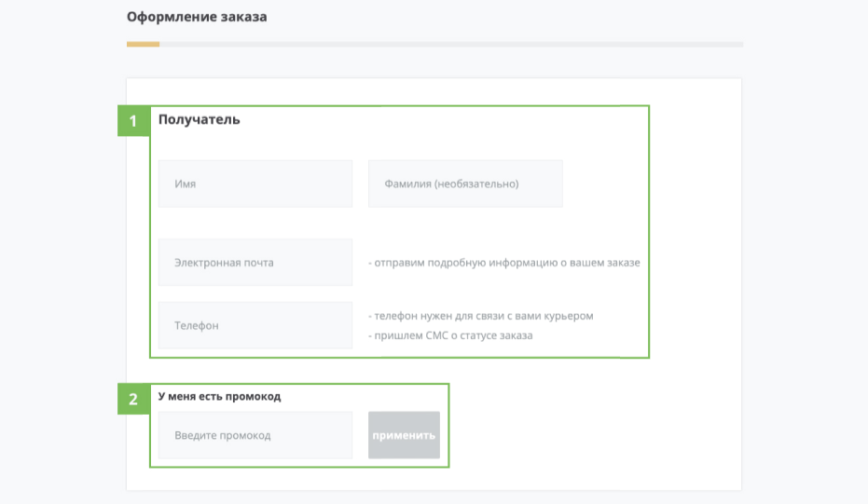Click the Получатель section heading
Viewport: 868px width, 504px height.
click(x=199, y=119)
